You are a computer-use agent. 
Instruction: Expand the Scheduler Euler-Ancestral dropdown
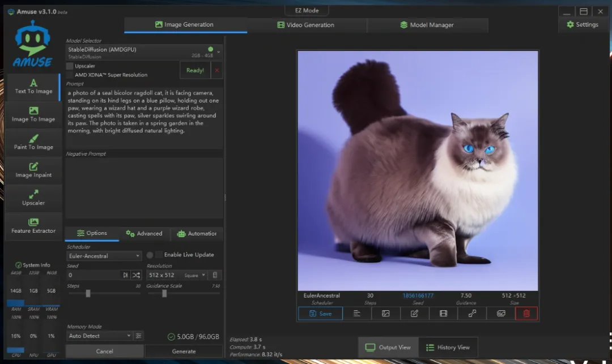(x=104, y=256)
